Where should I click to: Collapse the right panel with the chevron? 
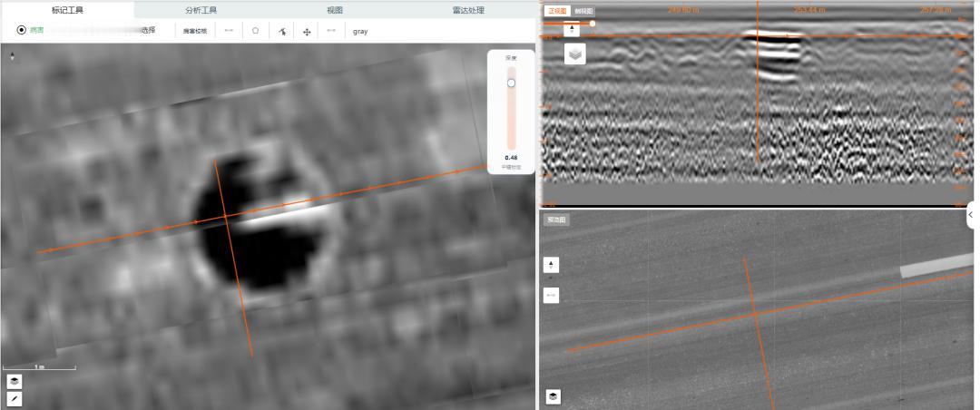point(972,214)
